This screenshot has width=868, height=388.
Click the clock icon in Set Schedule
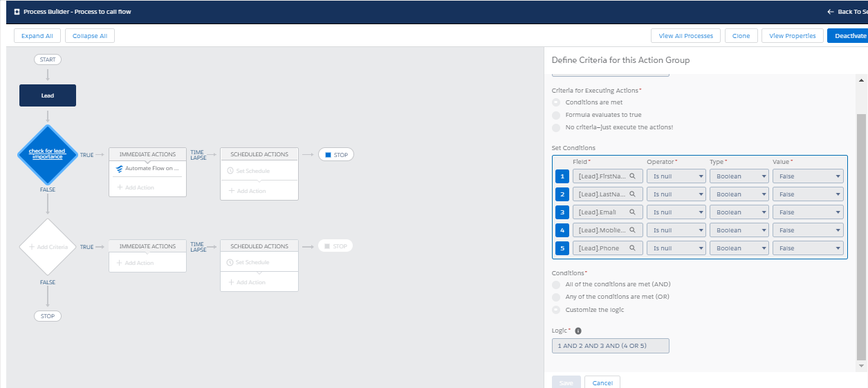[230, 171]
